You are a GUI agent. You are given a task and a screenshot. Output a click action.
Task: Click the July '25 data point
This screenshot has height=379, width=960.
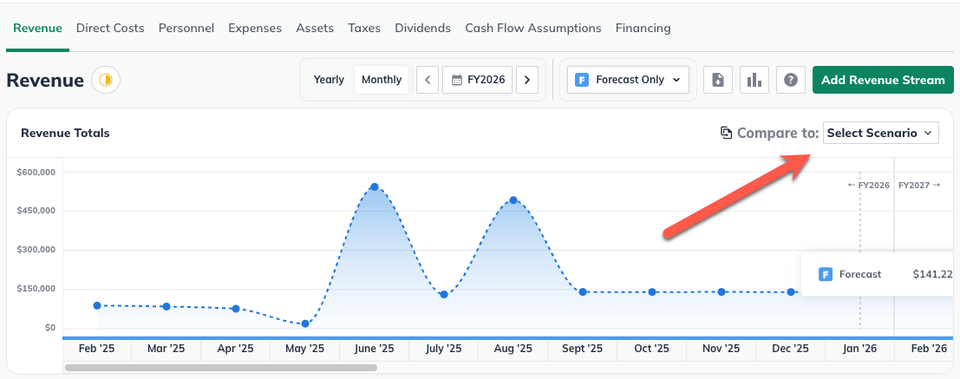(x=444, y=295)
